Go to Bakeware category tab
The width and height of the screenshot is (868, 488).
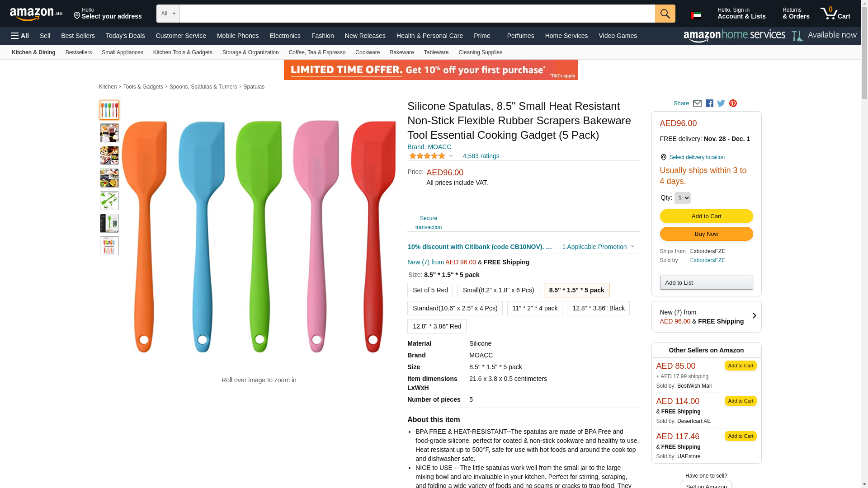tap(401, 52)
